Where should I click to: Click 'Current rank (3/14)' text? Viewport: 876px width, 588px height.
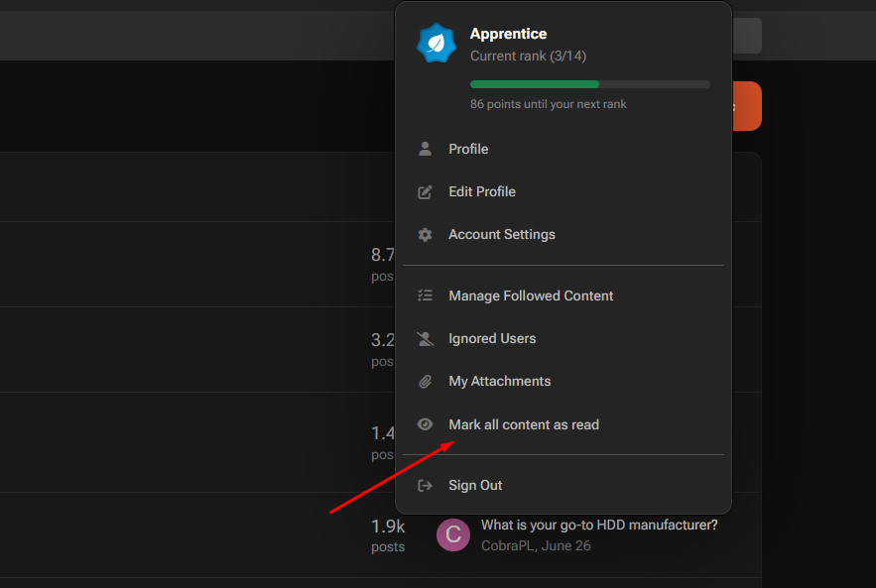(x=528, y=56)
